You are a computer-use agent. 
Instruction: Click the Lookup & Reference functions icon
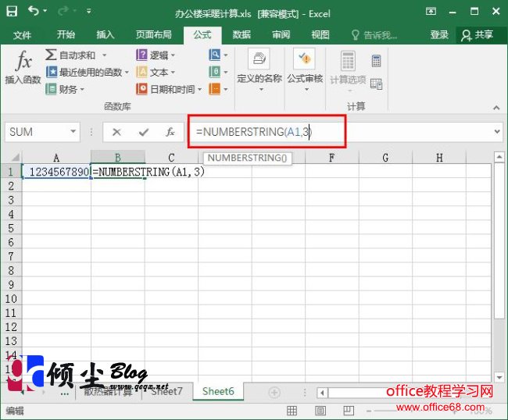click(214, 55)
